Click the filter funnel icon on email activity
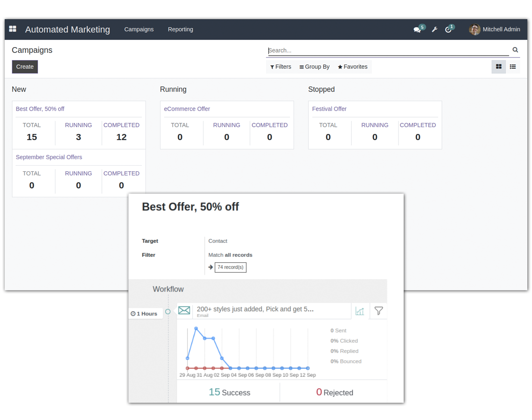This screenshot has height=420, width=532. tap(378, 310)
